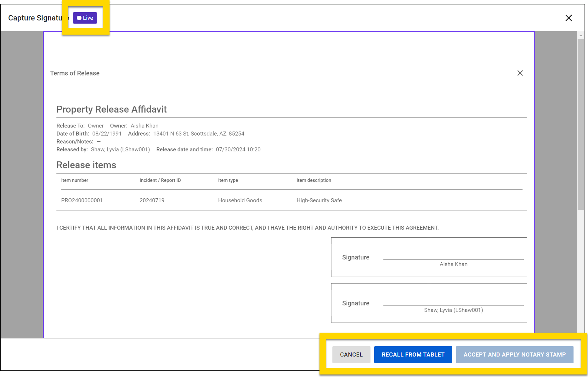Click the Live status indicator badge
Image resolution: width=588 pixels, height=377 pixels.
tap(84, 18)
